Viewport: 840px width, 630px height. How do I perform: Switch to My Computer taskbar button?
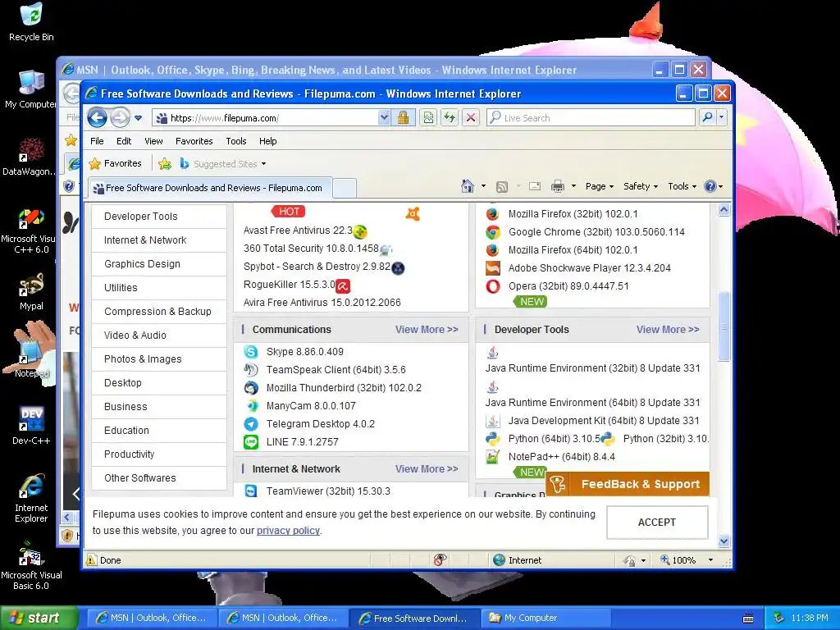[x=546, y=619]
